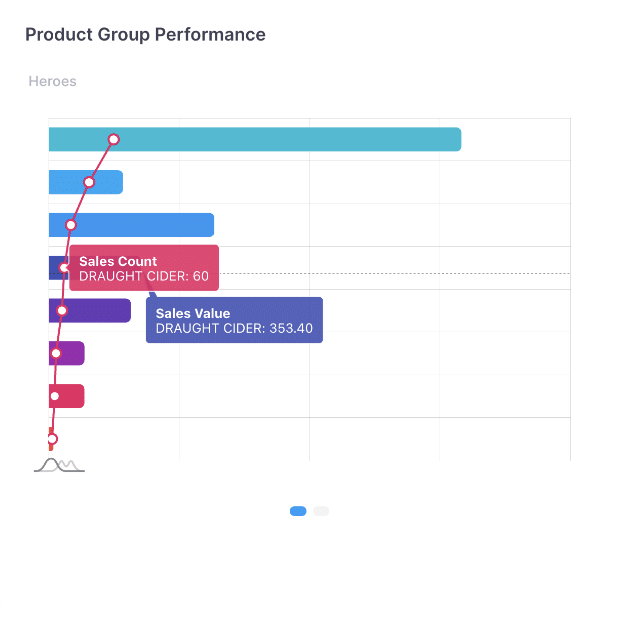This screenshot has height=620, width=620.
Task: Click the Sales Value tooltip
Action: pyautogui.click(x=234, y=320)
